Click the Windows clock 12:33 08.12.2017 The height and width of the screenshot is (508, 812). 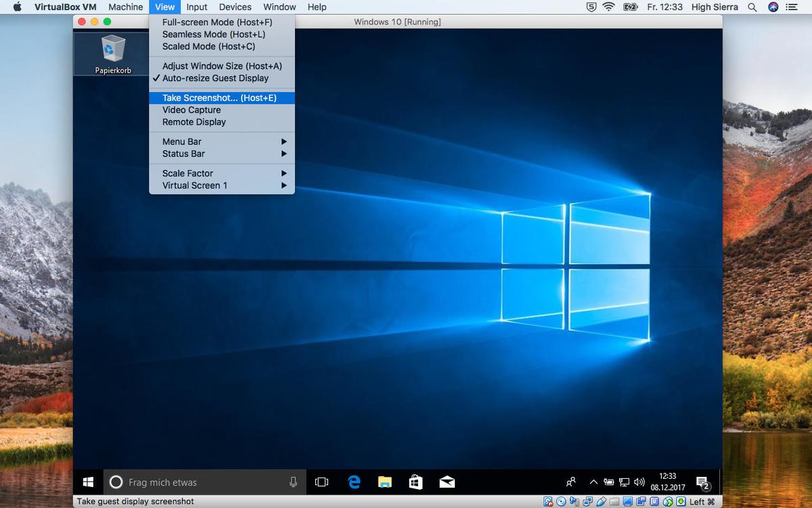pos(668,482)
